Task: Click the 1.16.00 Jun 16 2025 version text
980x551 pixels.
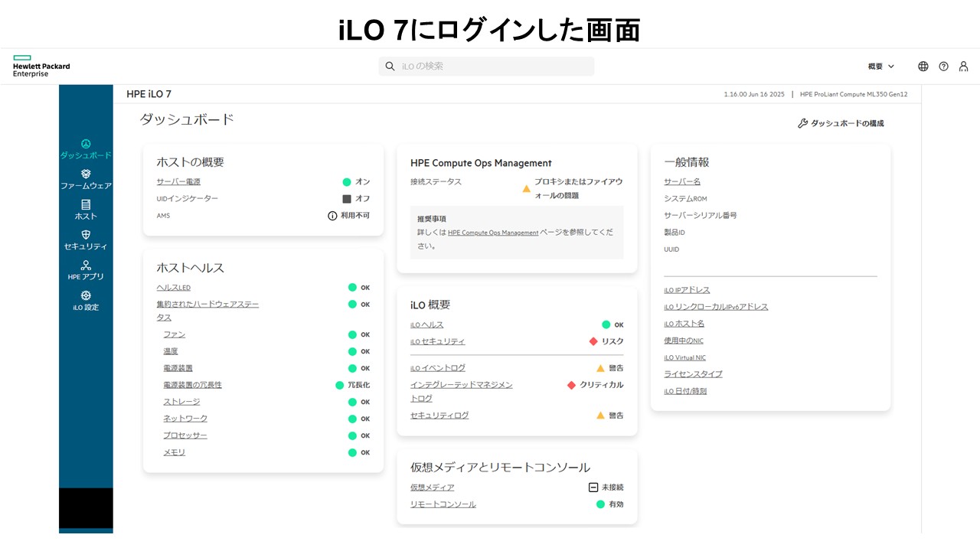Action: pos(754,94)
